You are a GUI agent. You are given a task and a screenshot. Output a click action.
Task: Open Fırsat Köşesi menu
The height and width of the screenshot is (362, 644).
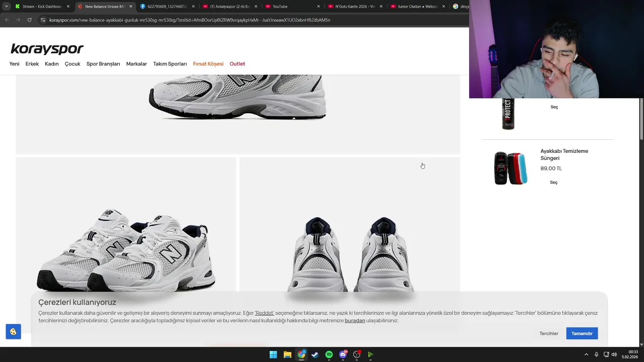point(208,64)
